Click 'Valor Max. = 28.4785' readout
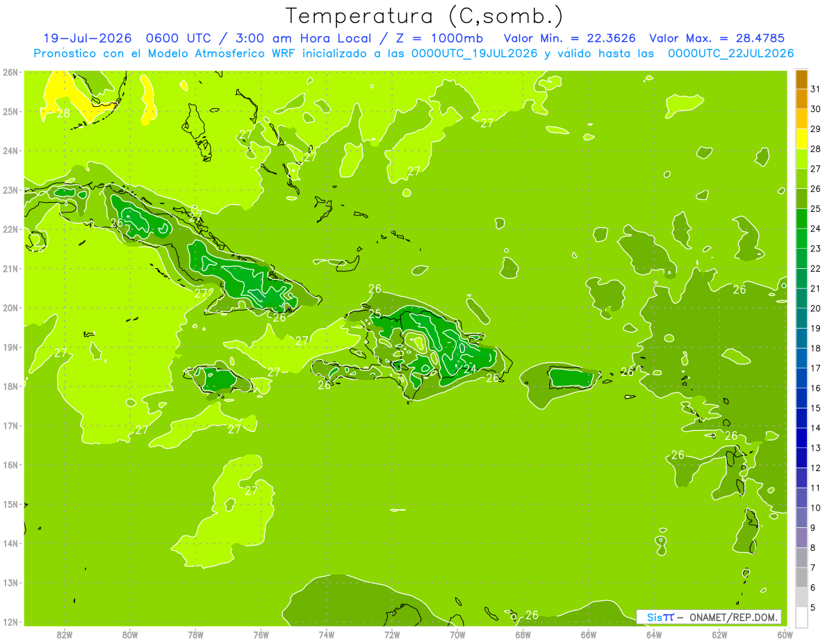Image resolution: width=834 pixels, height=644 pixels. [x=717, y=38]
